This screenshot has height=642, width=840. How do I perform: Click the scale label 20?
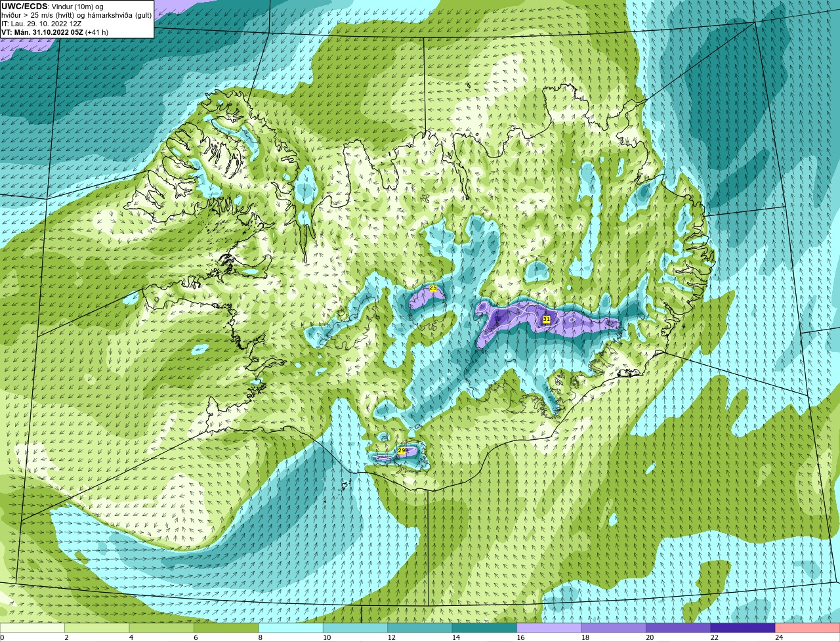(650, 637)
